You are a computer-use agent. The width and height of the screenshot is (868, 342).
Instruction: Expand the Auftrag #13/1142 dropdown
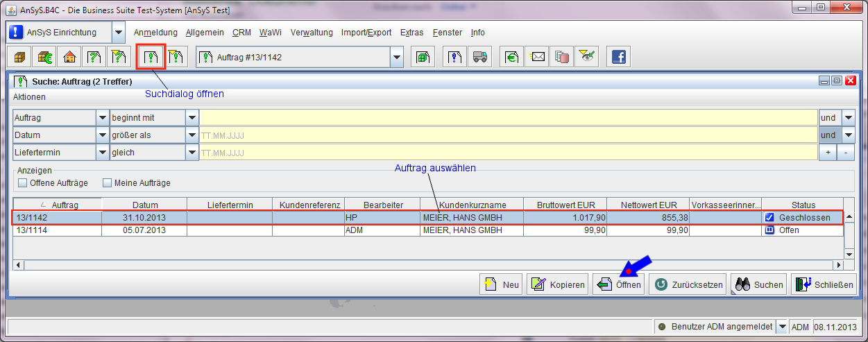[396, 58]
